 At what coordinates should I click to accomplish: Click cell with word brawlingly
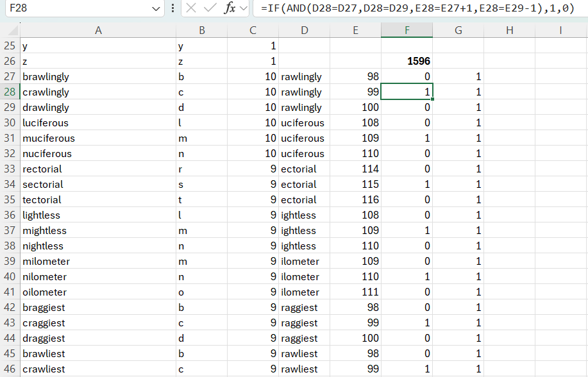[x=98, y=76]
